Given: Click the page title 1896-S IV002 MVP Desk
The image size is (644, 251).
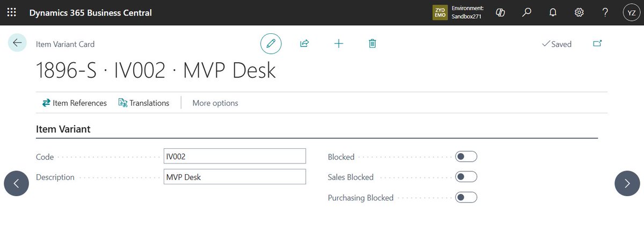Looking at the screenshot, I should (156, 70).
